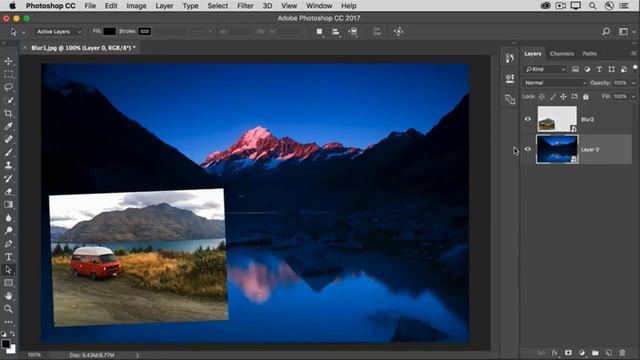Switch to the Channels tab
Viewport: 640px width, 360px height.
562,53
